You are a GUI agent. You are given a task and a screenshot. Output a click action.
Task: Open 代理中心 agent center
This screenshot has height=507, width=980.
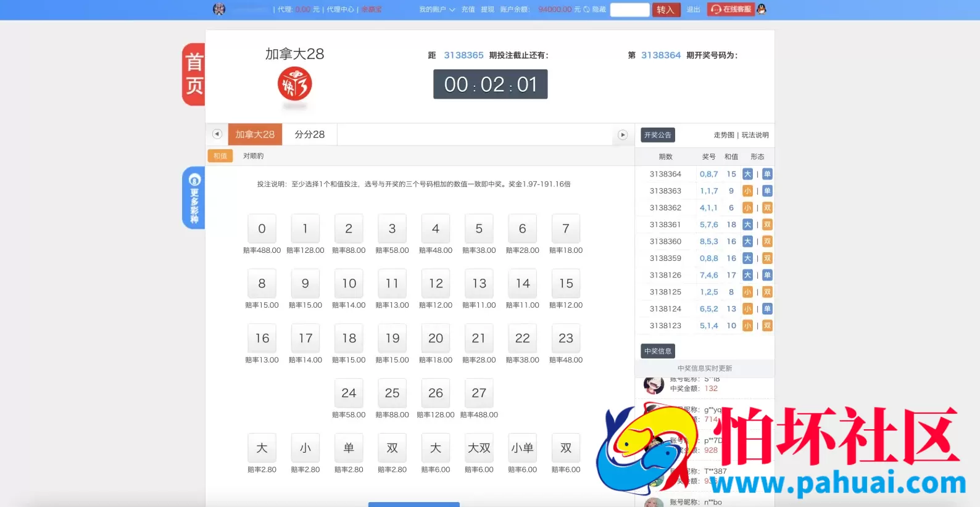340,9
